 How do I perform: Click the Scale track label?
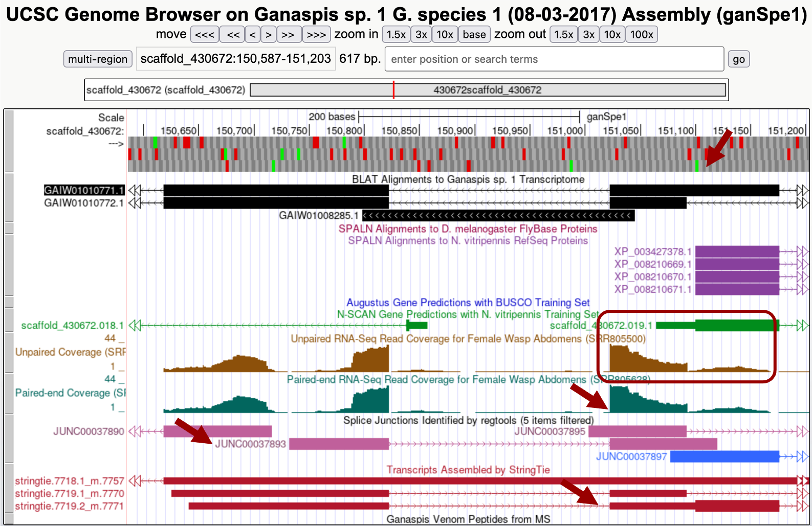(x=111, y=118)
